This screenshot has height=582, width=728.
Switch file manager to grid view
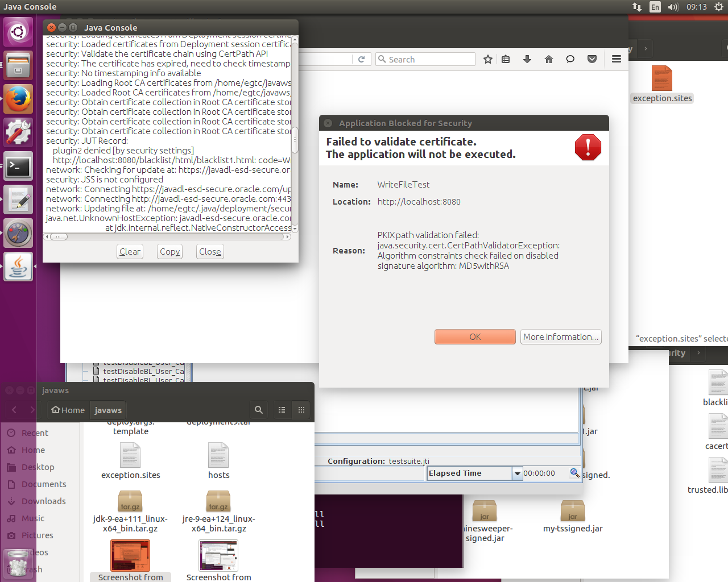tap(301, 410)
